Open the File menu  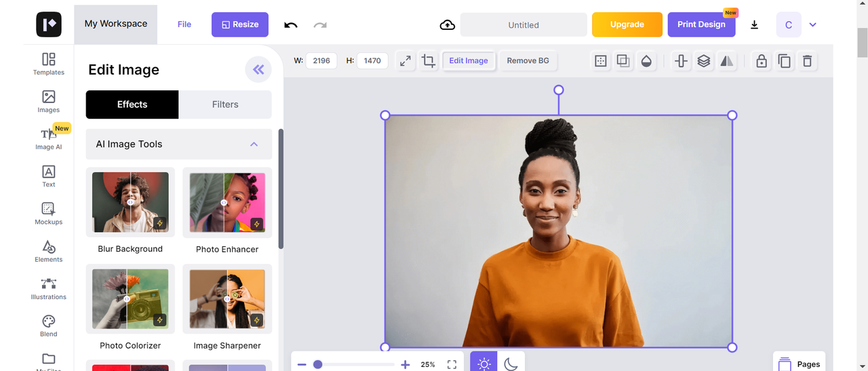point(184,24)
